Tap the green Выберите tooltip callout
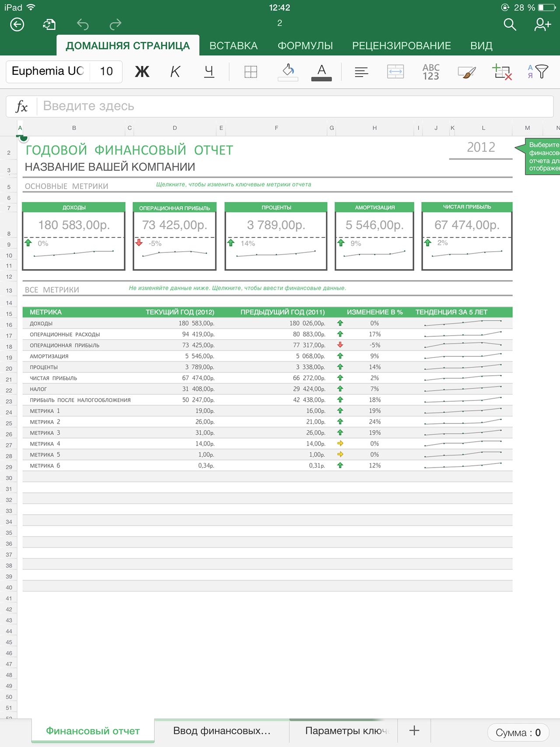The height and width of the screenshot is (747, 560). tap(538, 157)
